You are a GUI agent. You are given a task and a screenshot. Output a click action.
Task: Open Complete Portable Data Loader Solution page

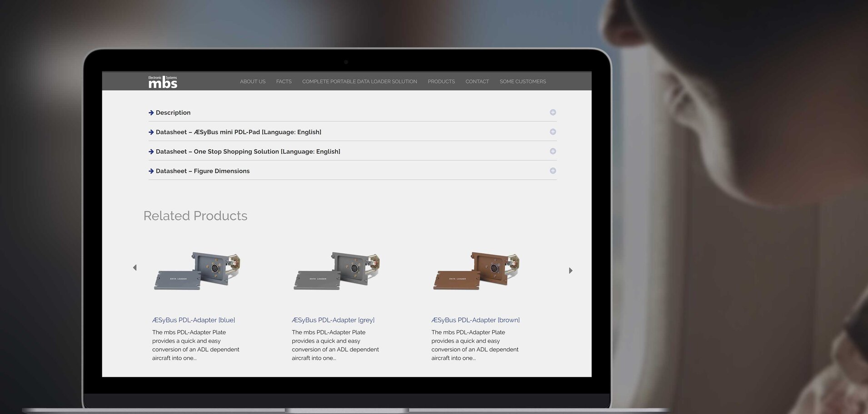(x=359, y=82)
